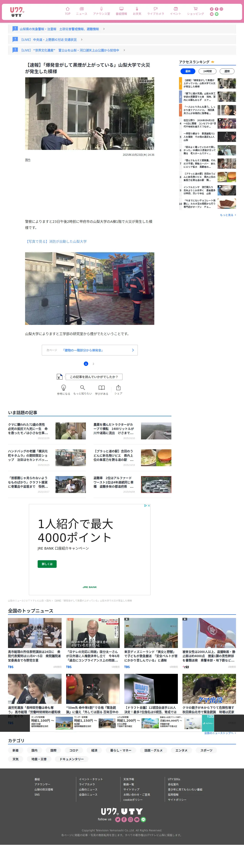244x868 pixels.
Task: Go to page 2 of the article
Action: click(93, 364)
